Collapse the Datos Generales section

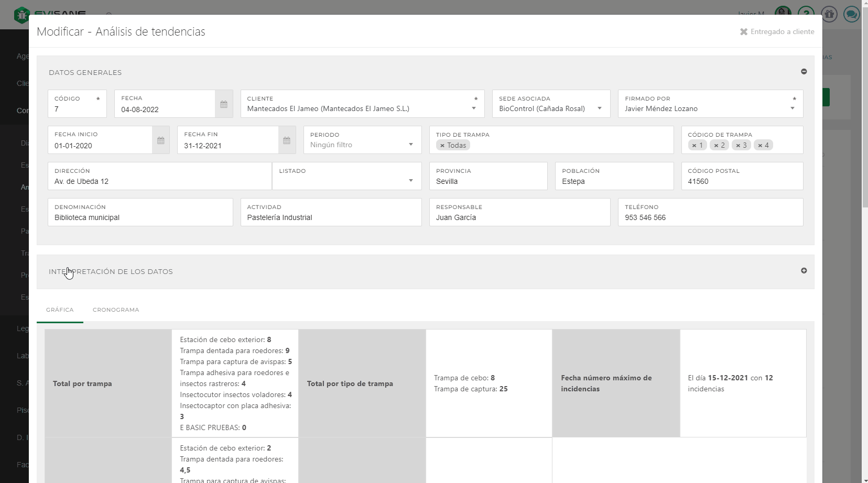[x=804, y=72]
